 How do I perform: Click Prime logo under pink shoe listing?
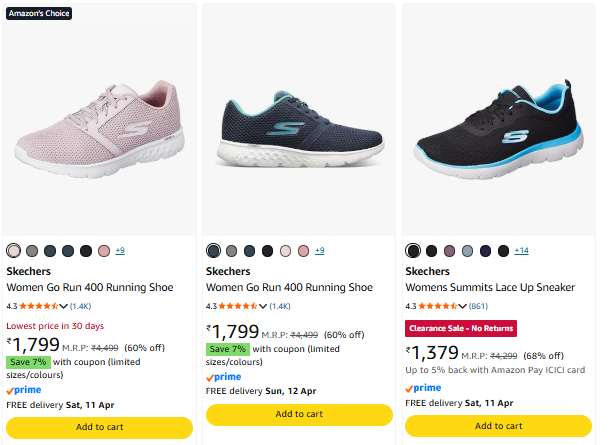(24, 390)
